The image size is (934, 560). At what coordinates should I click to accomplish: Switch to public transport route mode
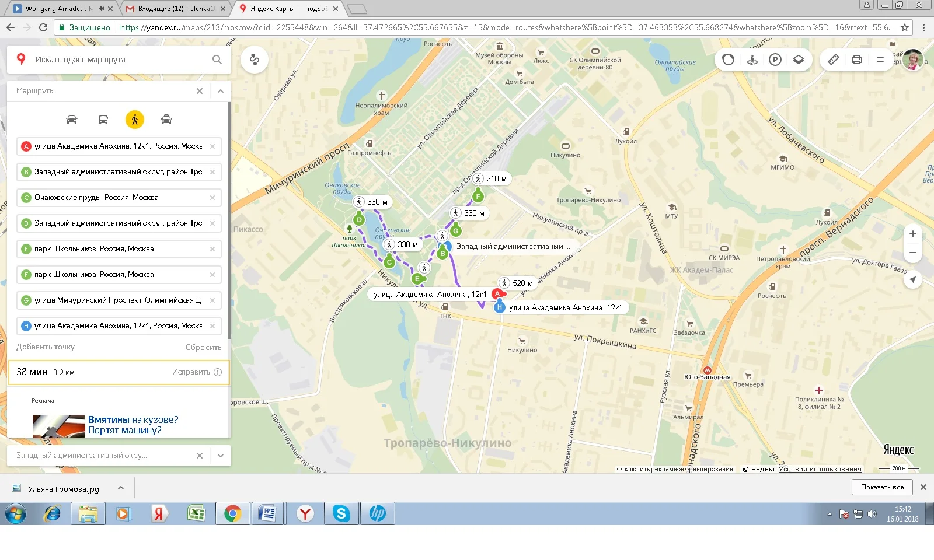coord(103,120)
